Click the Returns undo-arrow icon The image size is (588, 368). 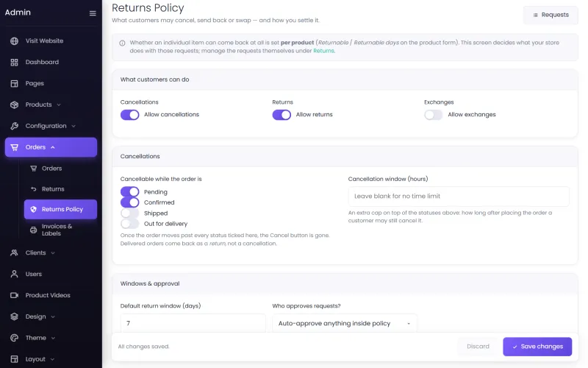pyautogui.click(x=33, y=189)
